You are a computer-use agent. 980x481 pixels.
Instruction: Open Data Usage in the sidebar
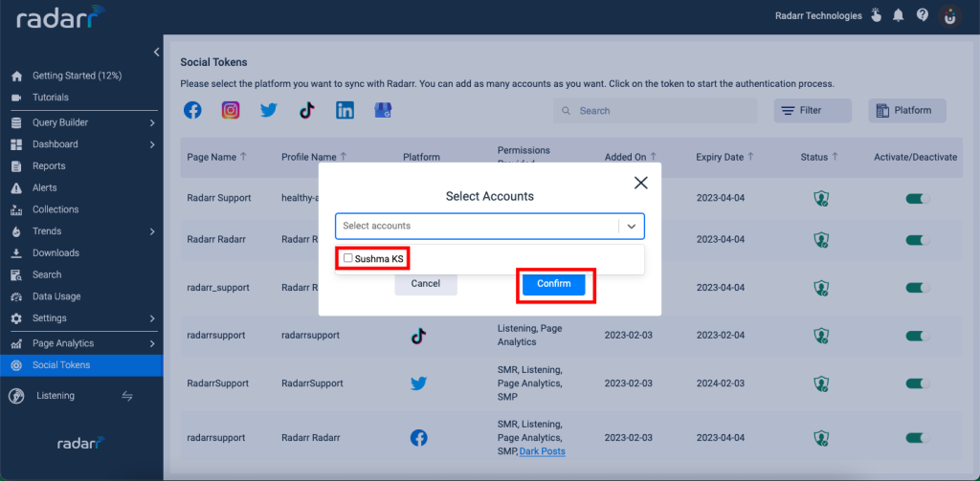[56, 296]
